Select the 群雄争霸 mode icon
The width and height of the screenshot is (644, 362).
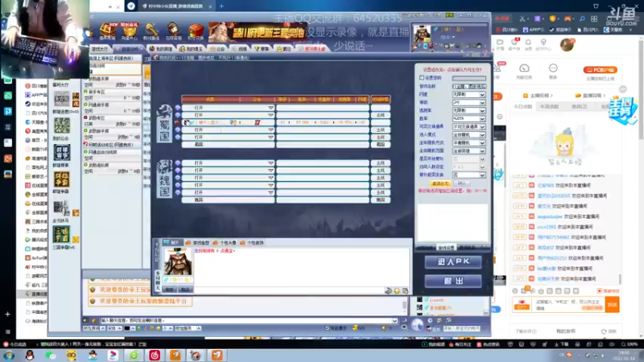point(62,179)
